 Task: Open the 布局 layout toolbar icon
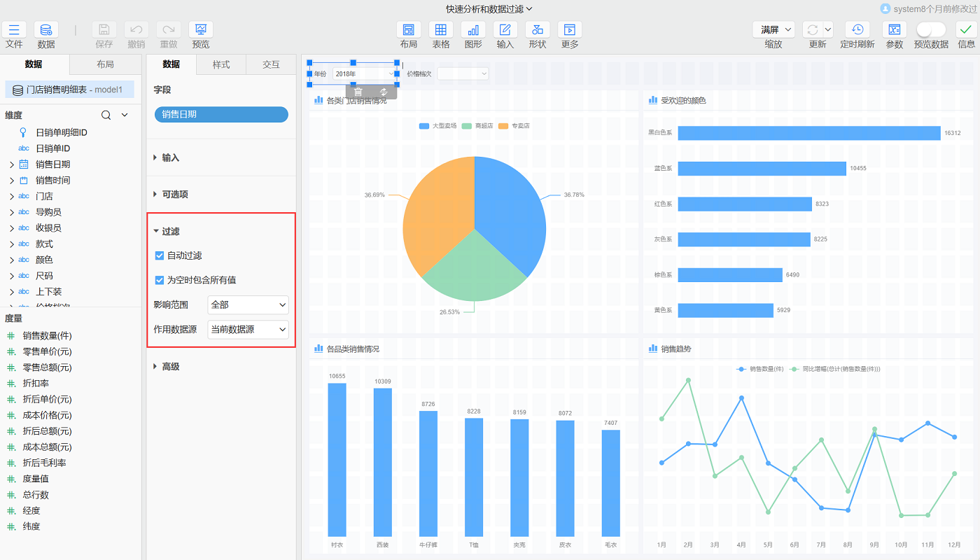(x=409, y=30)
